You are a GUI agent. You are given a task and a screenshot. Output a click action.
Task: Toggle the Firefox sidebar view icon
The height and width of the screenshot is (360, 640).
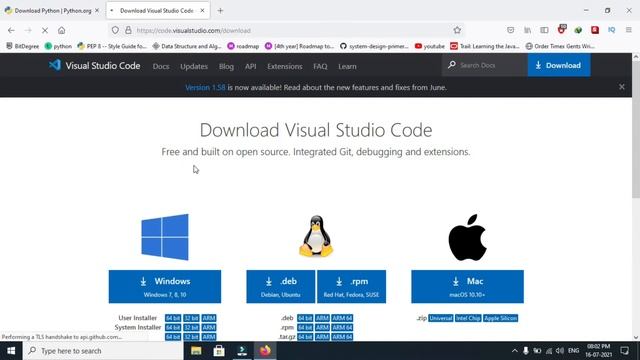pyautogui.click(x=544, y=30)
